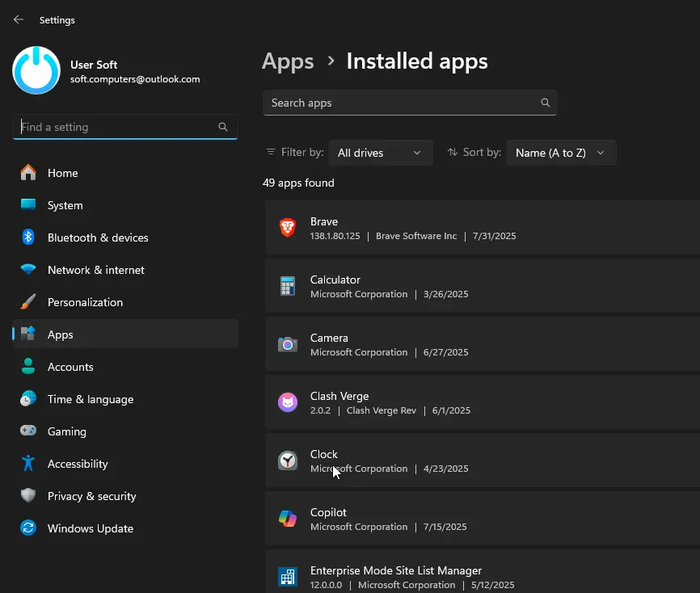Select Privacy & security in sidebar
The height and width of the screenshot is (593, 700).
[x=91, y=496]
